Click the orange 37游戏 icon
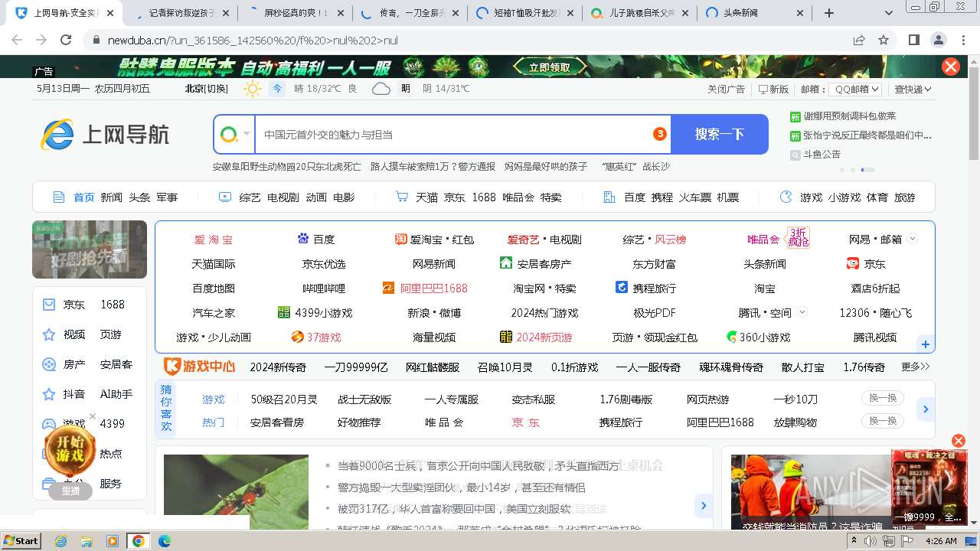This screenshot has height=551, width=980. pos(297,337)
